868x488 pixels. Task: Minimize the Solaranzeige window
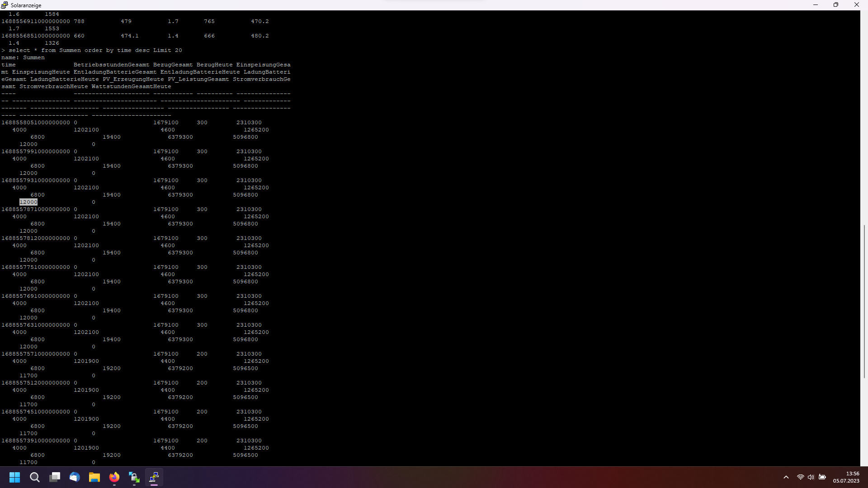(816, 5)
